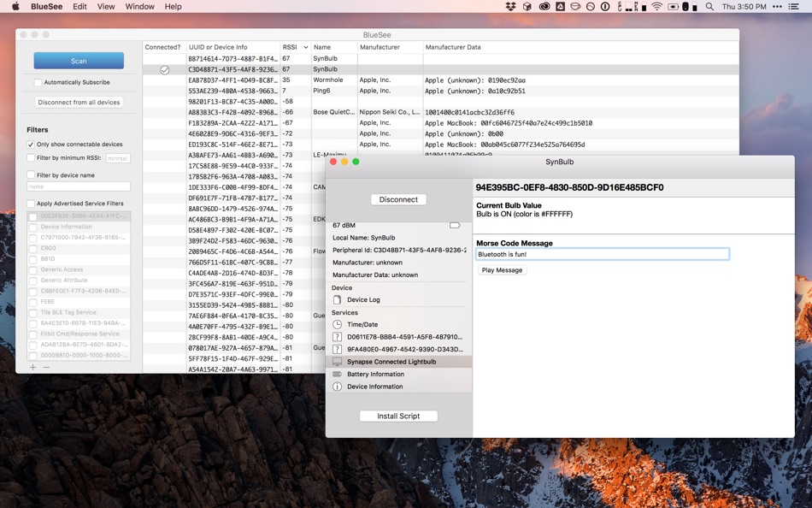Click the Play Message button

(x=502, y=270)
